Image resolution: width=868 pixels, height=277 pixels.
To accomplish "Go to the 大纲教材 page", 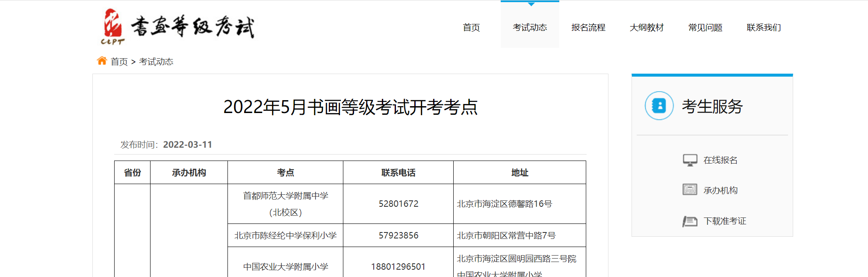I will [x=647, y=27].
